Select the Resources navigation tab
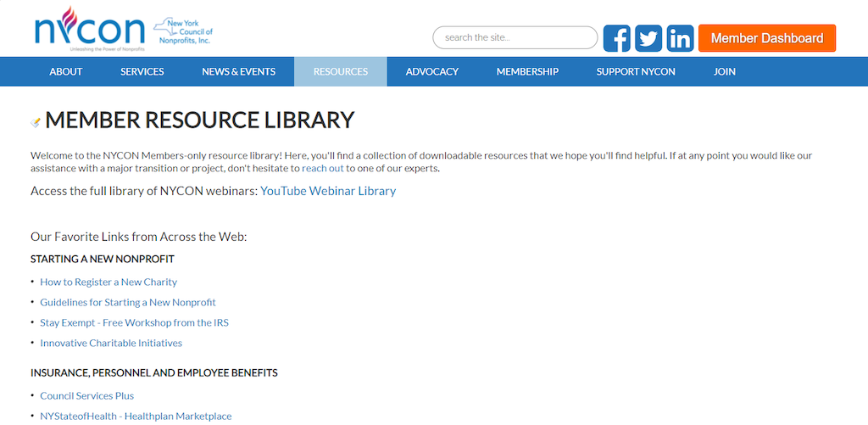 pyautogui.click(x=341, y=72)
